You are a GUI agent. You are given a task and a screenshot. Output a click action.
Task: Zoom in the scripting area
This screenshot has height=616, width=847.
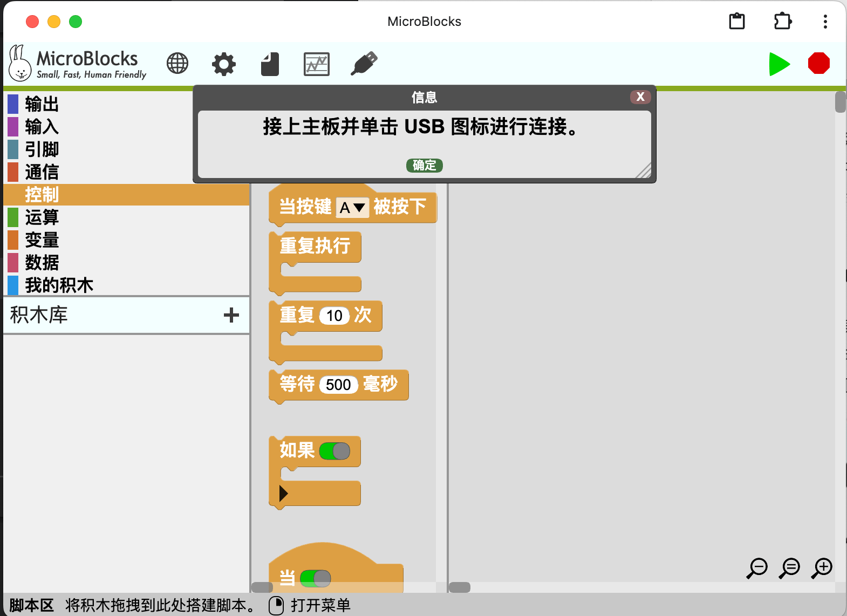[822, 568]
